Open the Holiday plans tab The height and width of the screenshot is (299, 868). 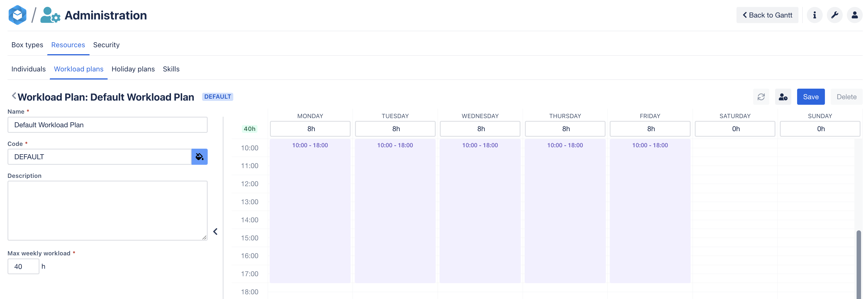[133, 69]
